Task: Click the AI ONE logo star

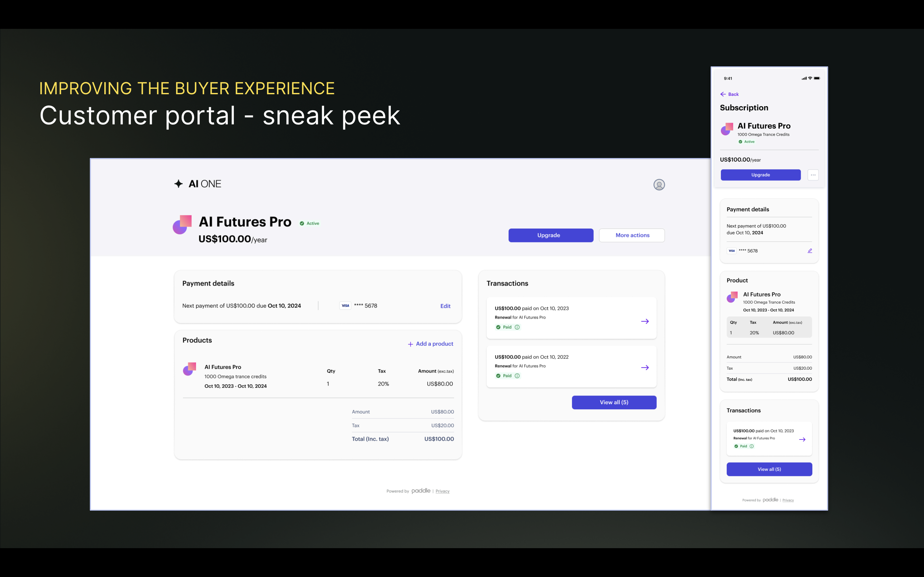Action: coord(178,184)
